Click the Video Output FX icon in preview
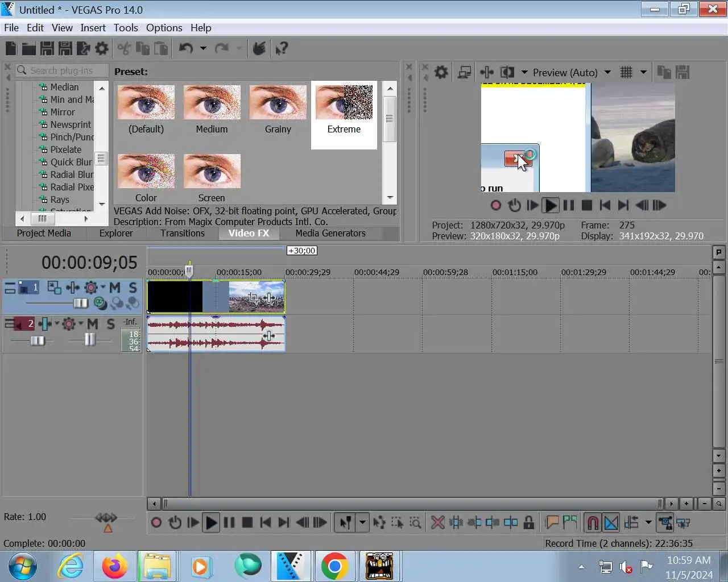 point(487,72)
